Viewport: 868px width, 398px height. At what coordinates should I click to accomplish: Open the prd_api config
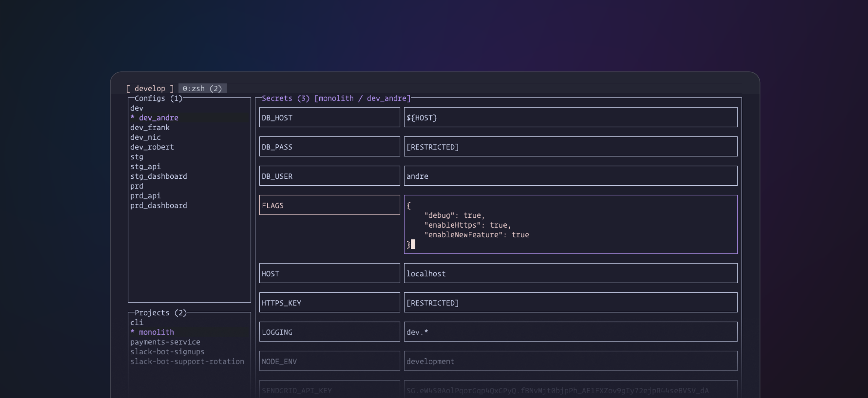pyautogui.click(x=145, y=196)
